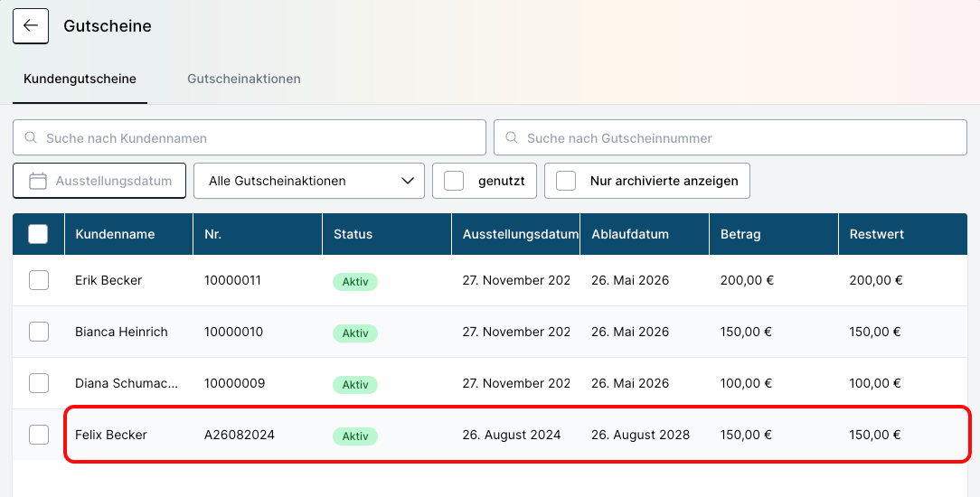Tick the checkbox for Diana Schumacher row
Screen dimensions: 980x497
[x=39, y=383]
